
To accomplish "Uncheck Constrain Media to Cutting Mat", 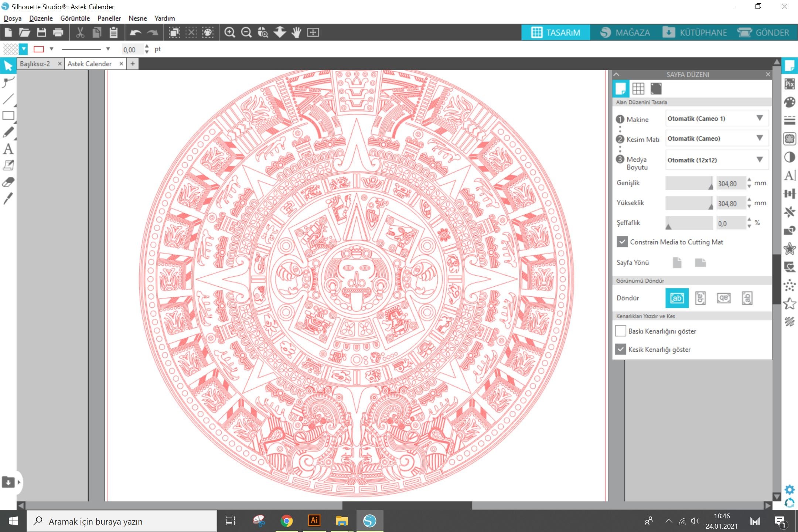I will (x=622, y=242).
